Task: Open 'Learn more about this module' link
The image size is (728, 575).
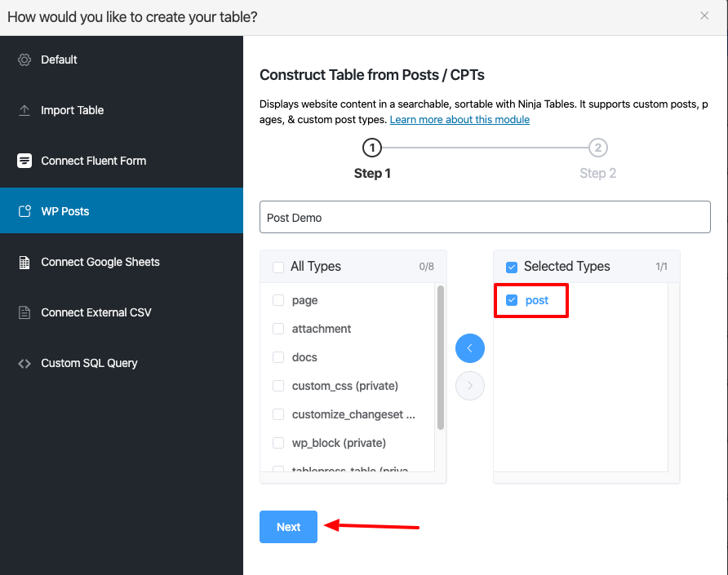Action: pos(459,120)
